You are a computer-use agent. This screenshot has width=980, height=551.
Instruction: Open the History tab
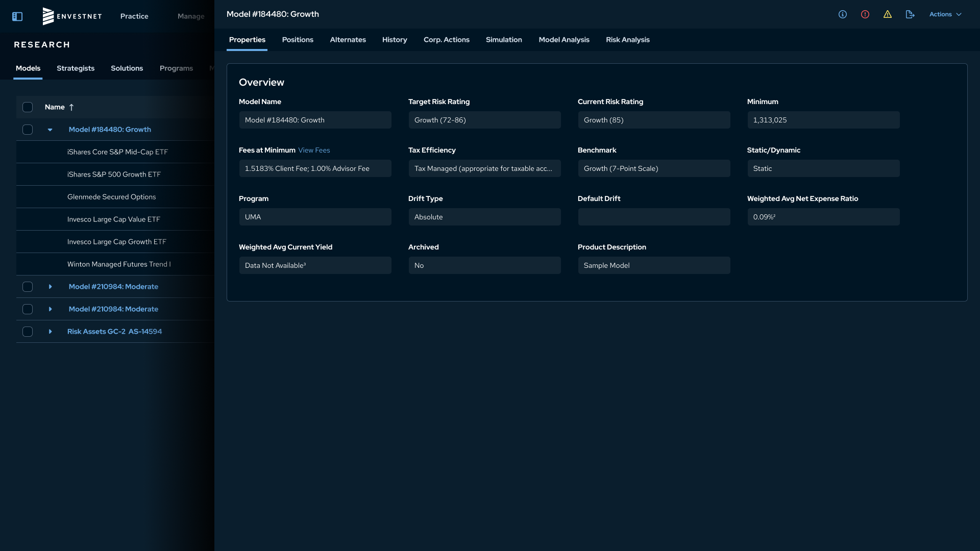[395, 40]
